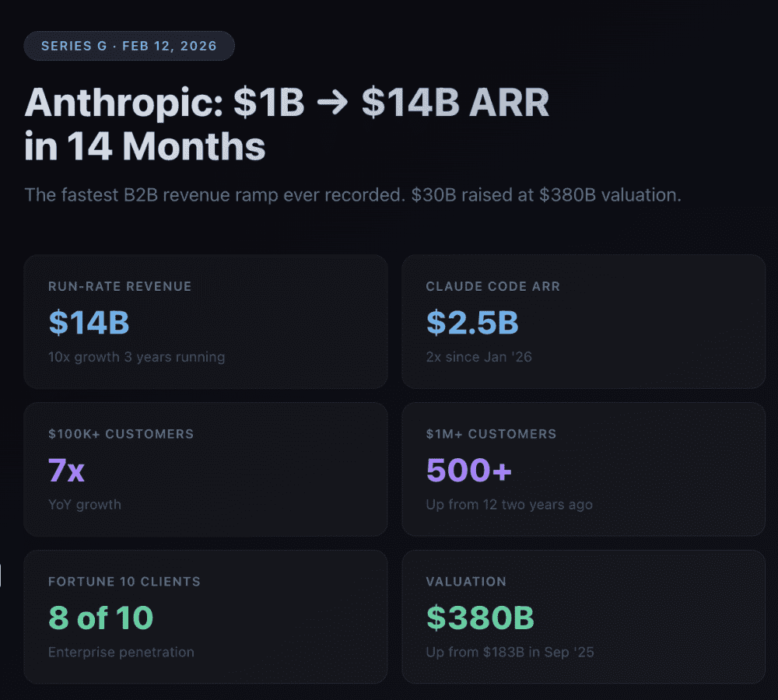This screenshot has height=700, width=778.
Task: Click the Series G date badge
Action: pos(129,46)
